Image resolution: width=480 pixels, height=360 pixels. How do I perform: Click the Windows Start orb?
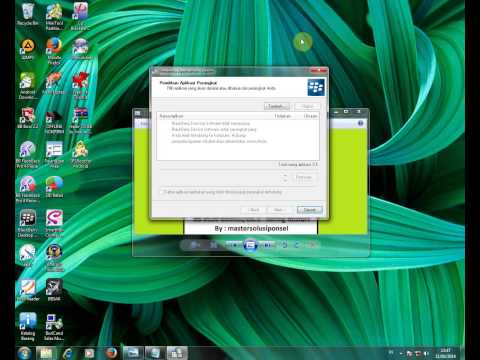pyautogui.click(x=25, y=353)
